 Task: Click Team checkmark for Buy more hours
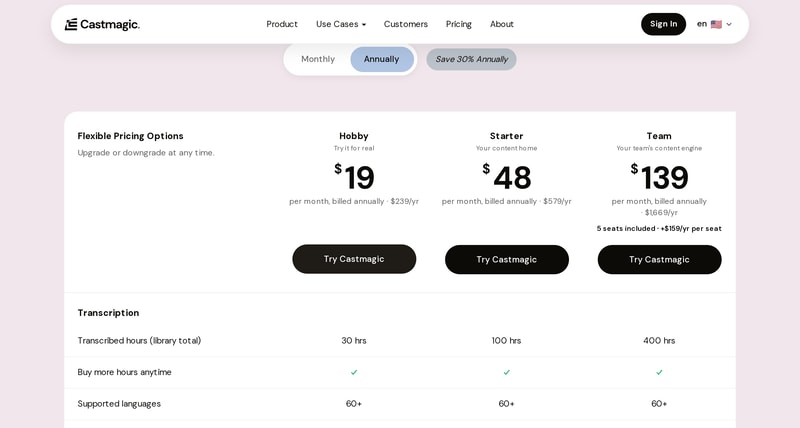point(659,372)
